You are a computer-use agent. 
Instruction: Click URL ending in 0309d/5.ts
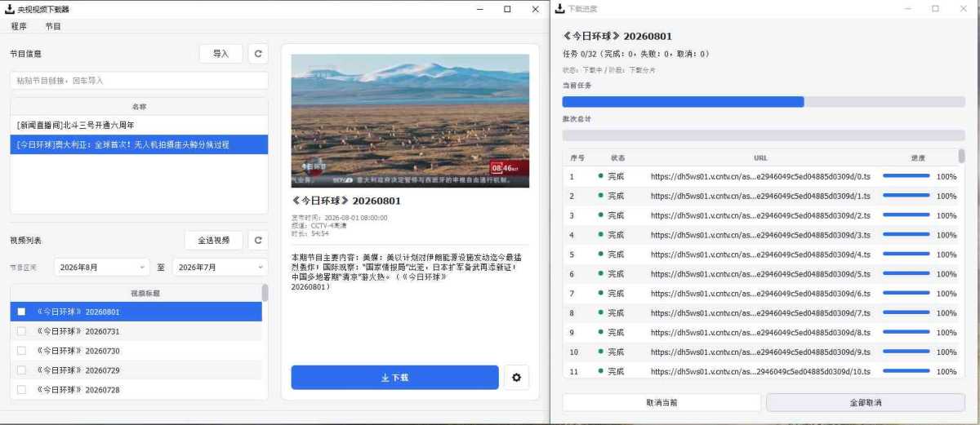pyautogui.click(x=760, y=274)
